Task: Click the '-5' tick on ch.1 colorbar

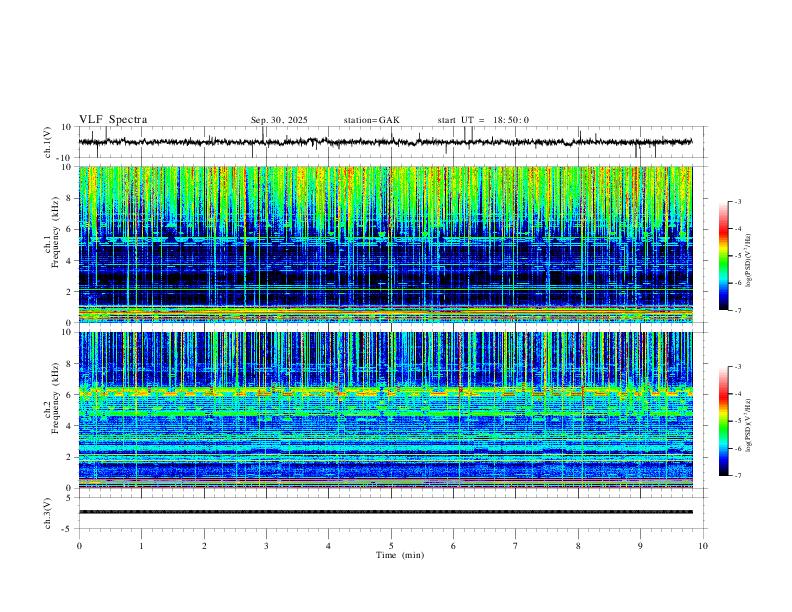Action: (x=737, y=256)
